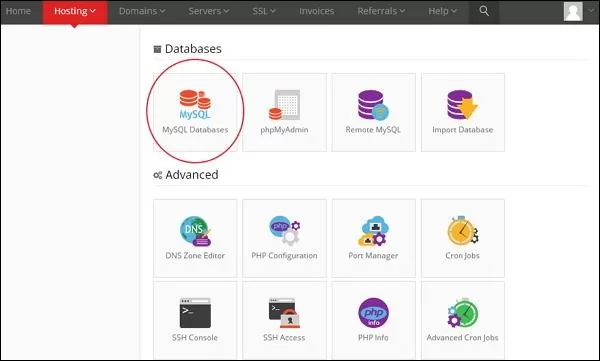
Task: Expand the Referrals dropdown menu
Action: [x=381, y=11]
